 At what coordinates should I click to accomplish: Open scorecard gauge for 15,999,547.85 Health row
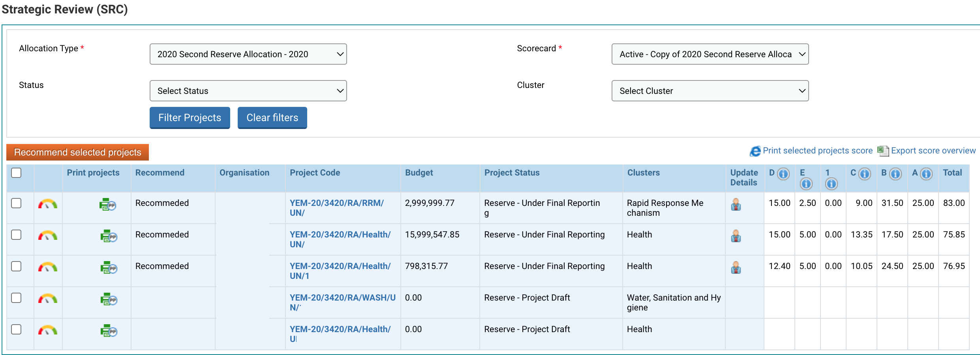48,236
